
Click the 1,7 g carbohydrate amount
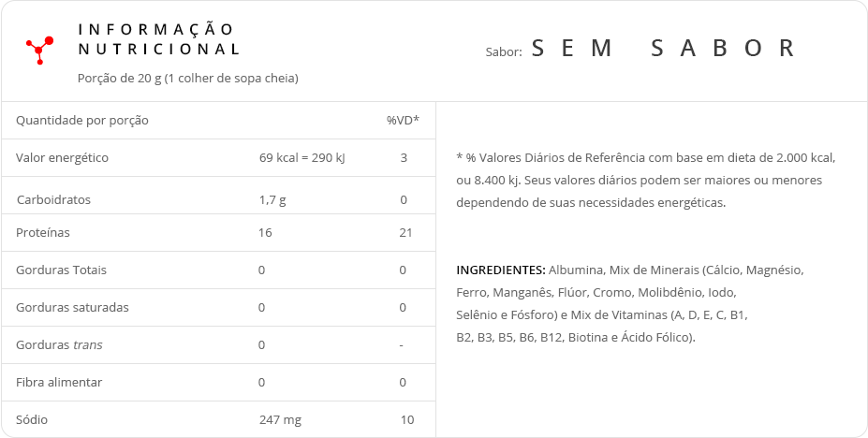(272, 200)
